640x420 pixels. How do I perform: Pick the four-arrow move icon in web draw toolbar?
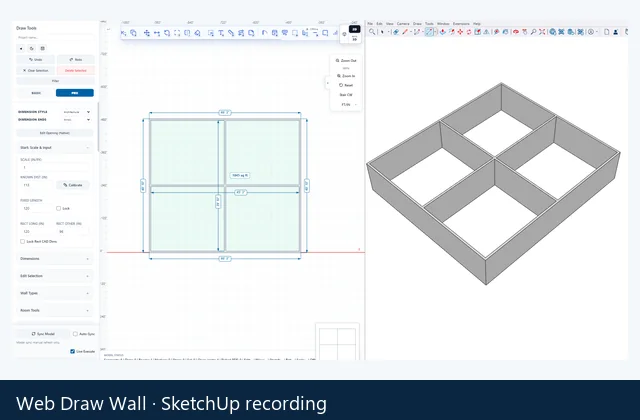(x=147, y=33)
